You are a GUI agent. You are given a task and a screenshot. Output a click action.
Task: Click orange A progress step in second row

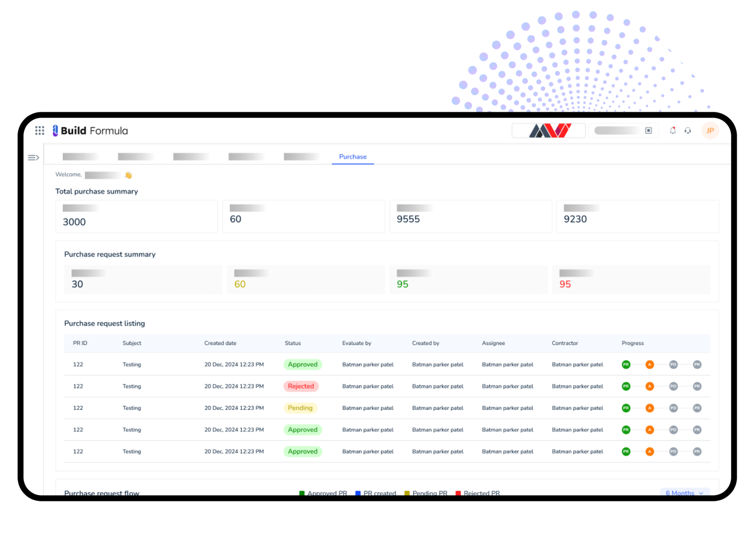650,386
